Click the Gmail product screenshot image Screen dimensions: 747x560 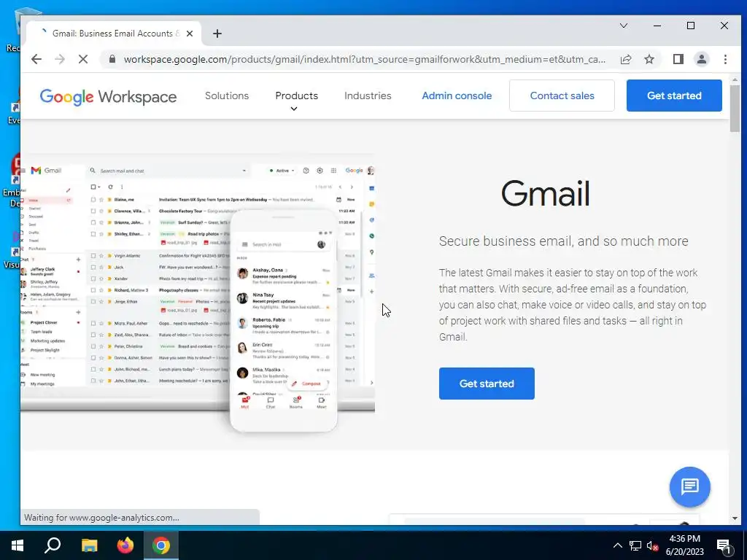(197, 293)
